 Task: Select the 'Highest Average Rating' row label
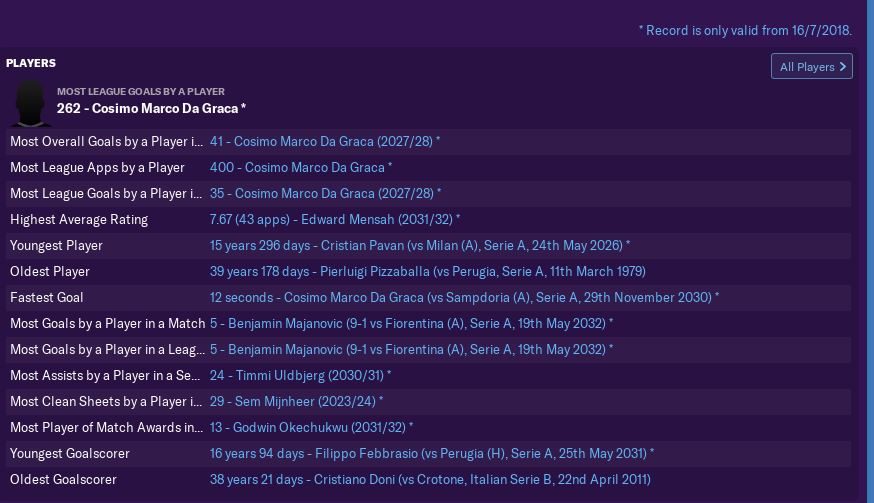coord(79,220)
